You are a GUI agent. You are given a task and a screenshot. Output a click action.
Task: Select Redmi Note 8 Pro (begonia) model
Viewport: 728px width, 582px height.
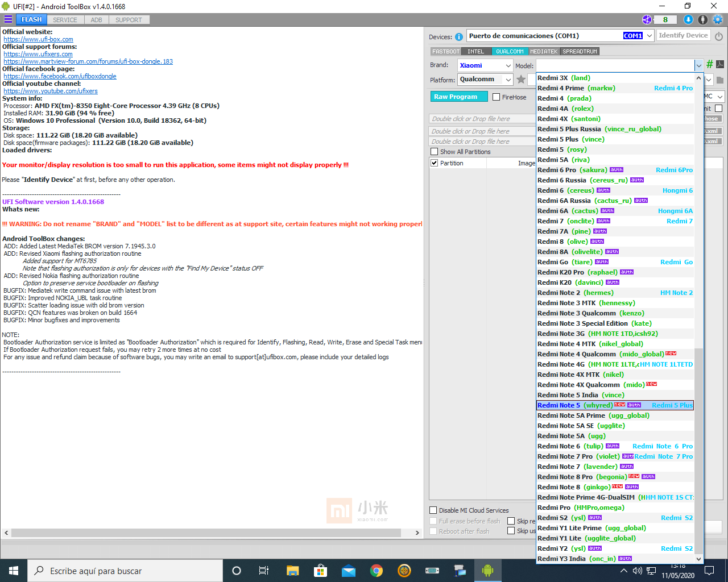615,477
